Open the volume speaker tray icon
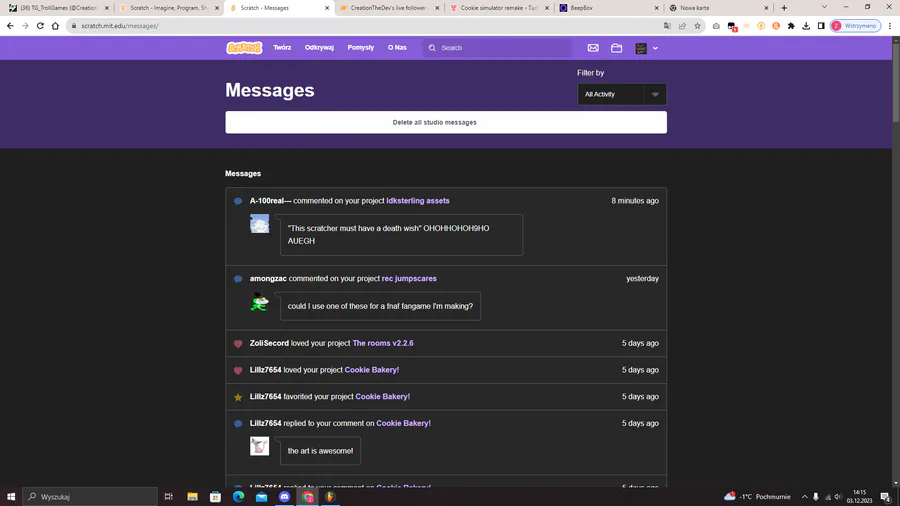This screenshot has width=900, height=506. coord(838,497)
